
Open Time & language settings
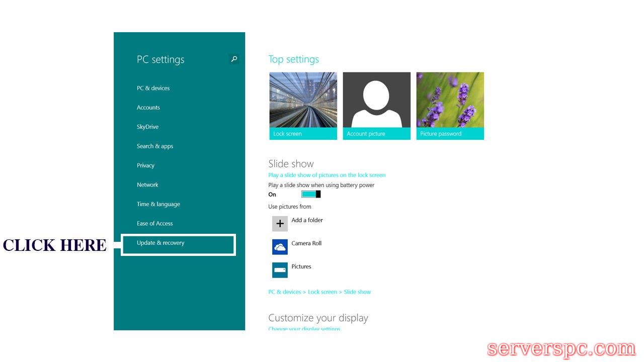158,204
